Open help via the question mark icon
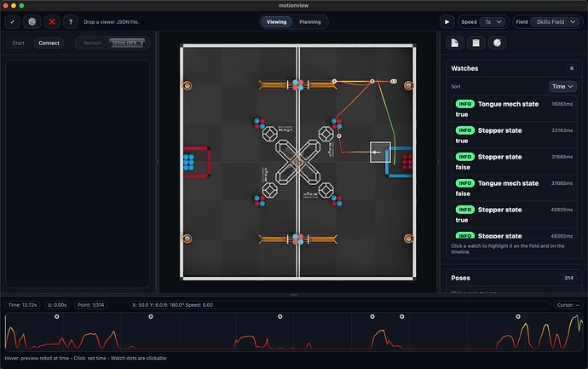 (x=71, y=22)
